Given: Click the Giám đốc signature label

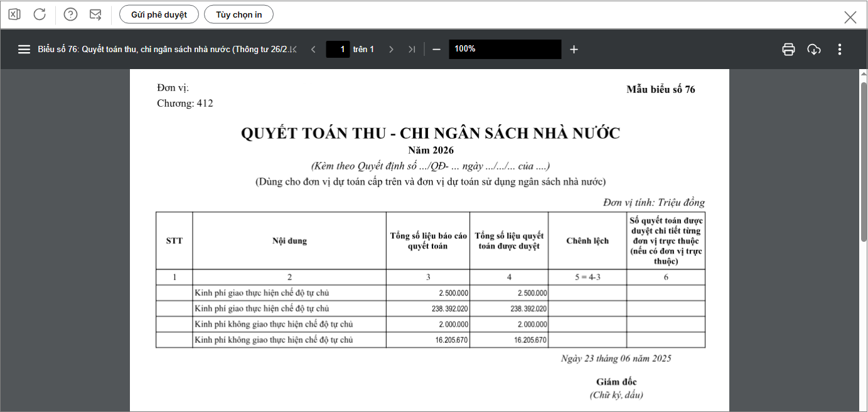Looking at the screenshot, I should point(616,382).
